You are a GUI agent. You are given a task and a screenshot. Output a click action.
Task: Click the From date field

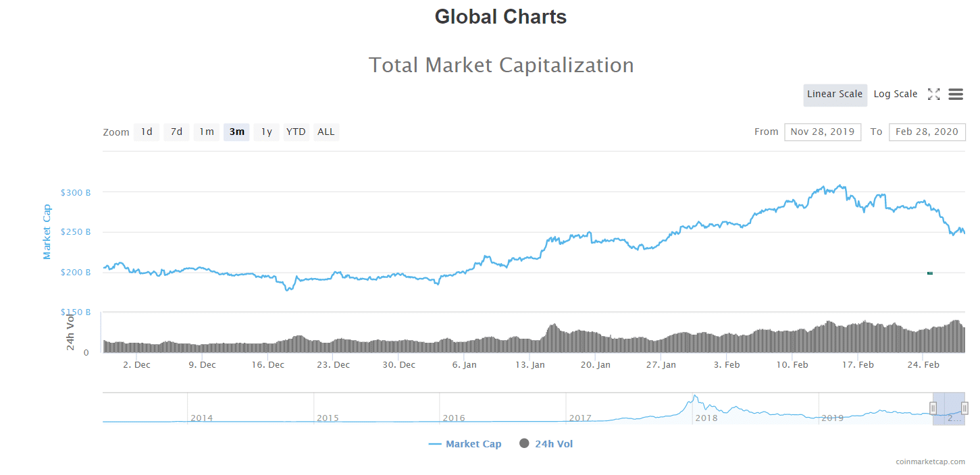point(823,132)
